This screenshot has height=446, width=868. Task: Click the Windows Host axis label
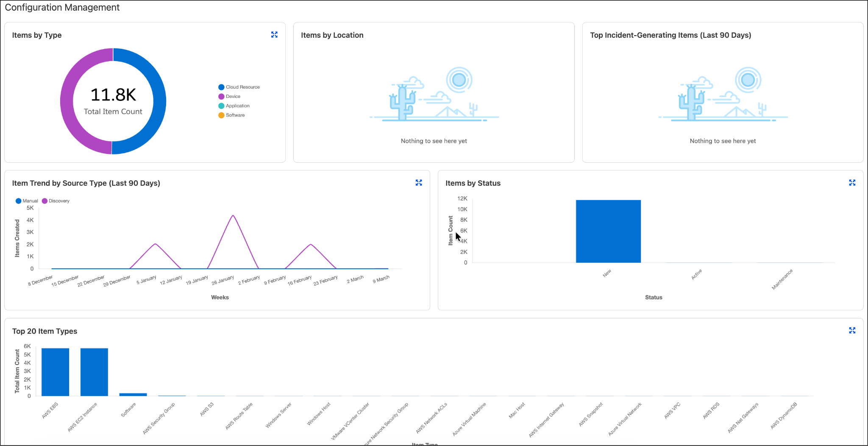[x=318, y=414]
